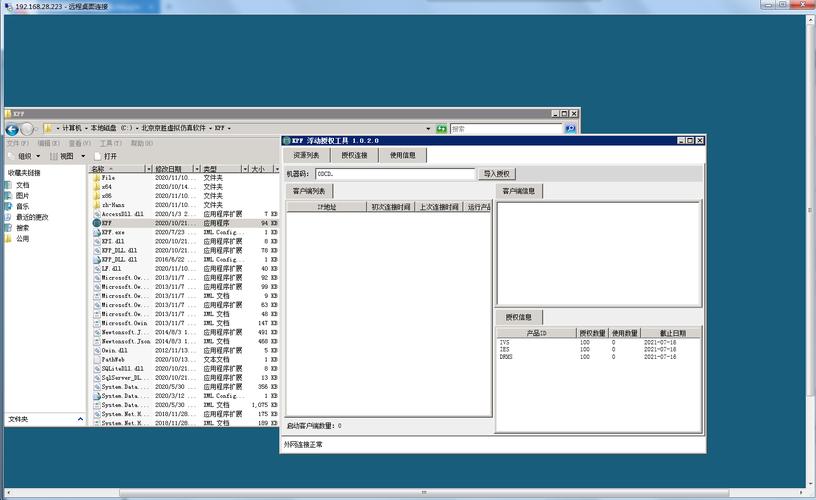Go back with the Explorer back arrow
Screen dimensions: 816x500
[x=12, y=129]
